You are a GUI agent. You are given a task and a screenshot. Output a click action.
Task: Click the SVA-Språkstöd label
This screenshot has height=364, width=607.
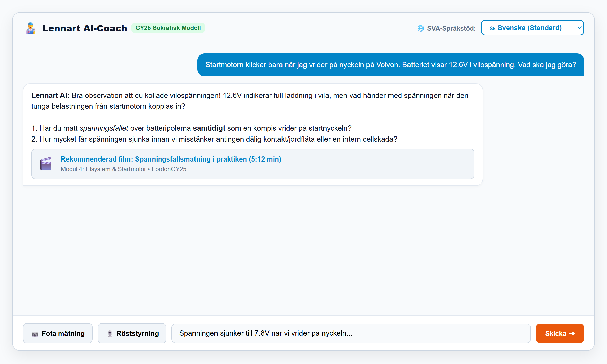tap(451, 28)
